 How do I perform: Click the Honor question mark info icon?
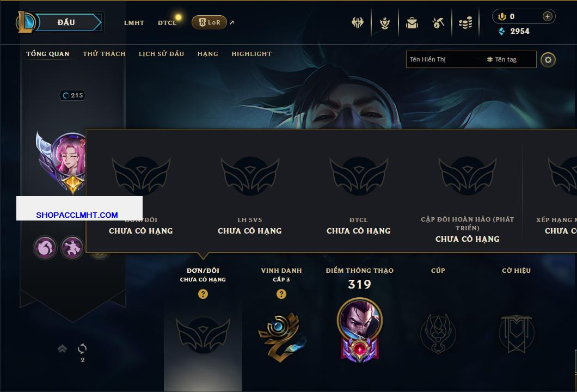tap(281, 293)
